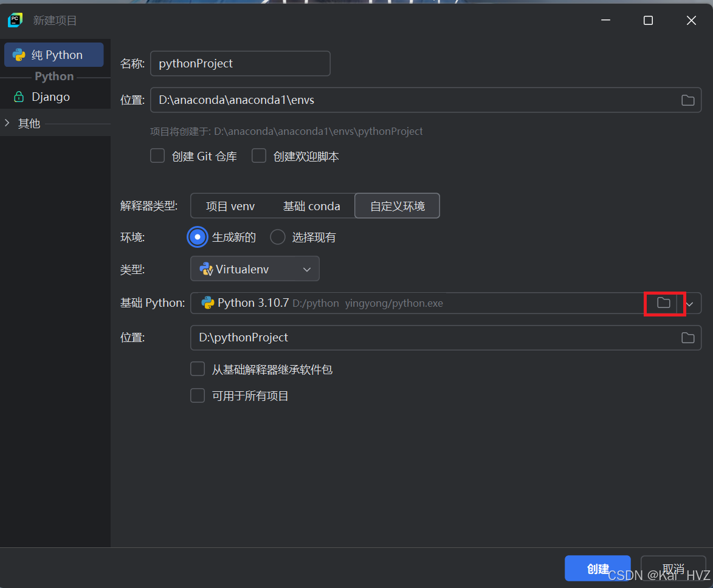
Task: Select 自定义环境 interpreter type
Action: (x=397, y=207)
